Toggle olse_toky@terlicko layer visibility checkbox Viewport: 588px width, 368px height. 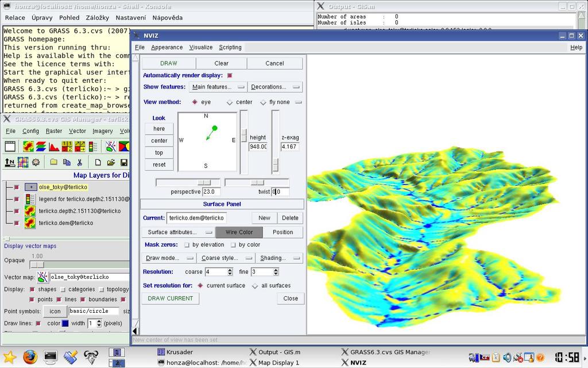(x=17, y=187)
